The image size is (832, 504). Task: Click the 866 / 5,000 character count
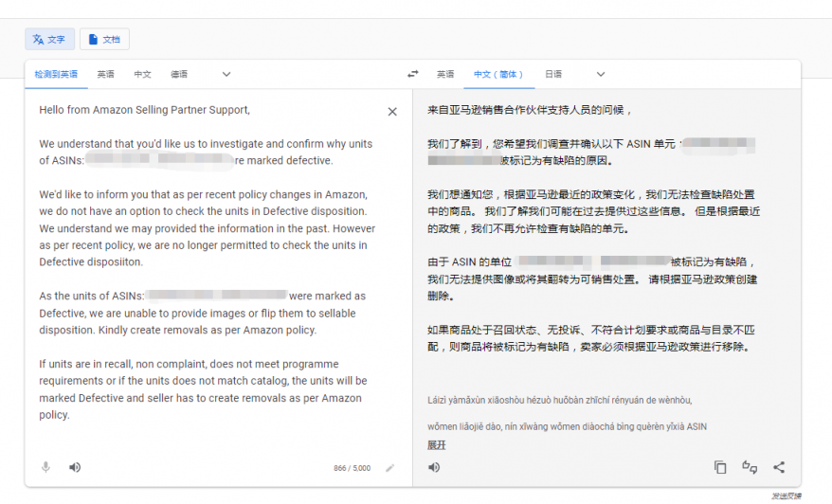[x=352, y=468]
